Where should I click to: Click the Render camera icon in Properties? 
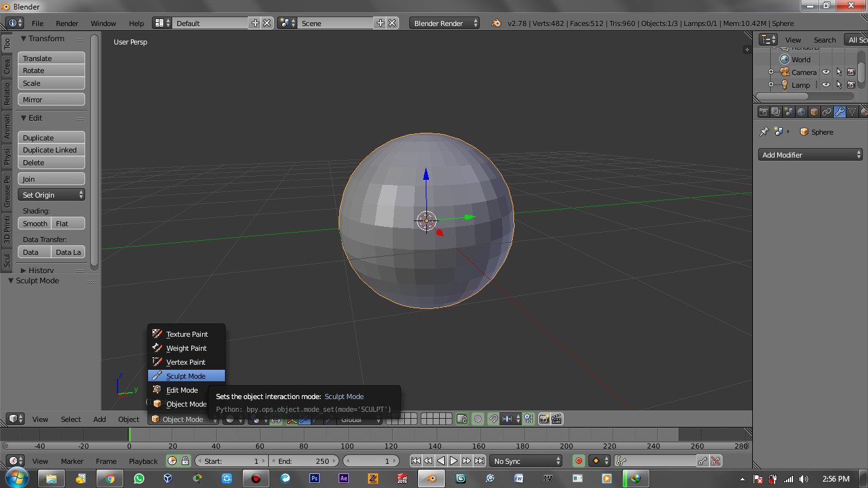[x=763, y=111]
